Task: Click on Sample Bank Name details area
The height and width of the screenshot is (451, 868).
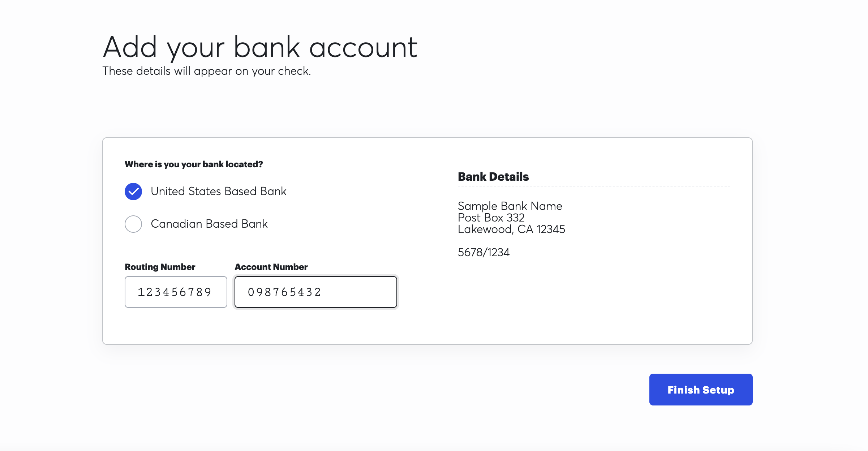Action: 511,218
